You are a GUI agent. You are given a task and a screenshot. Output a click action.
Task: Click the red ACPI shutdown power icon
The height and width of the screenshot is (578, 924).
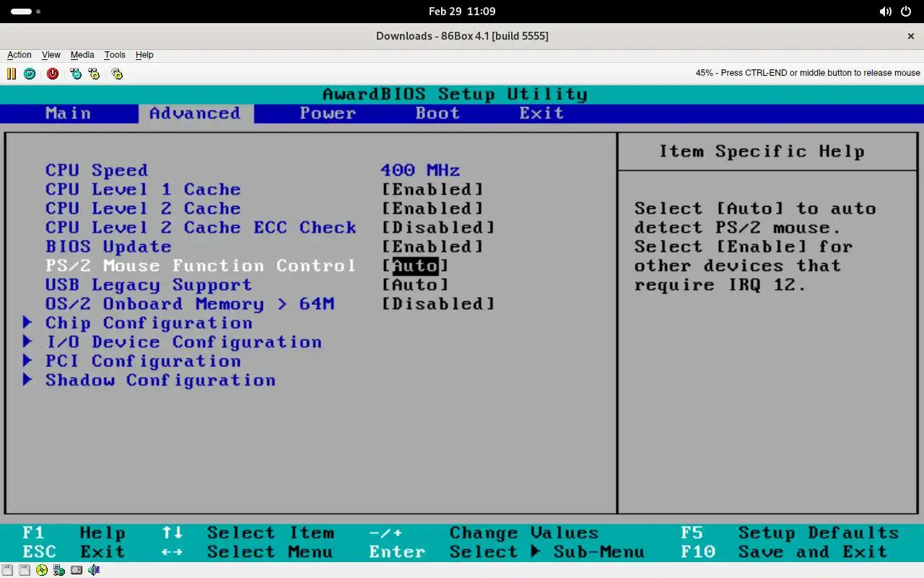(x=53, y=73)
